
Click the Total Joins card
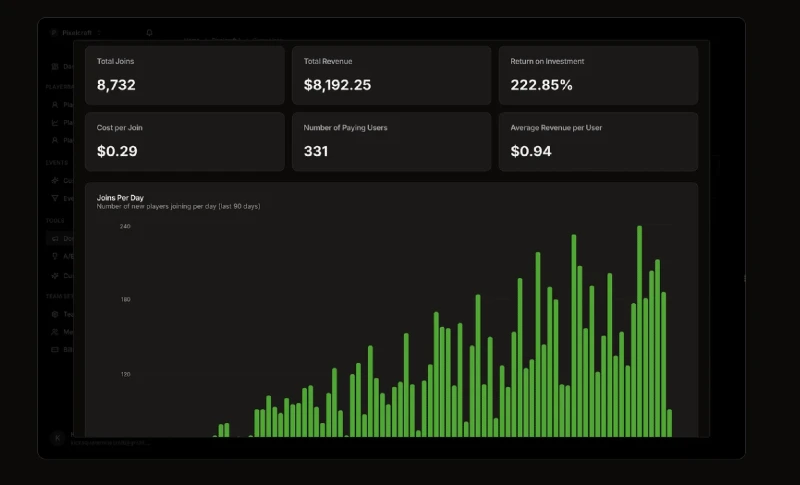(x=185, y=75)
